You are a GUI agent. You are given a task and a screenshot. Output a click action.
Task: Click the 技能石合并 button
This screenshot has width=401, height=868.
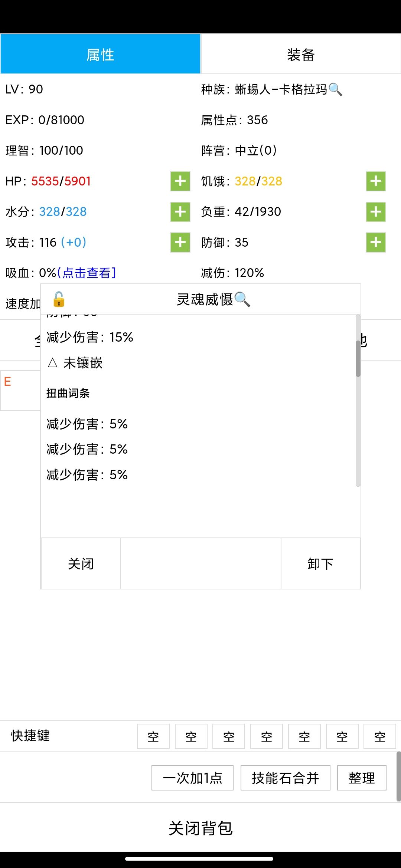[x=285, y=778]
